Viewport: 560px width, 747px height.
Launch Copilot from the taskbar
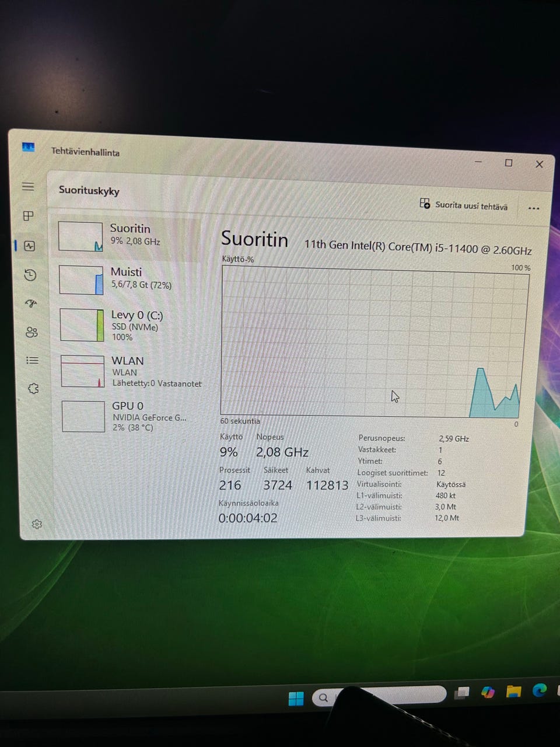pyautogui.click(x=488, y=692)
